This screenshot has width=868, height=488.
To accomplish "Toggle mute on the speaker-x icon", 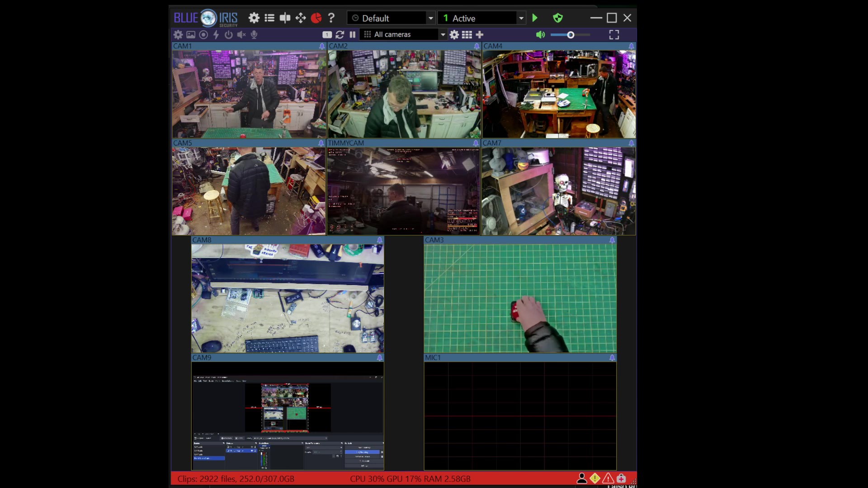I will (241, 34).
